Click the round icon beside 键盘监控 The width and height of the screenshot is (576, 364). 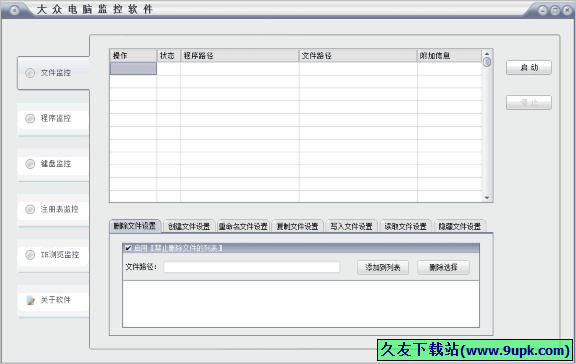30,164
